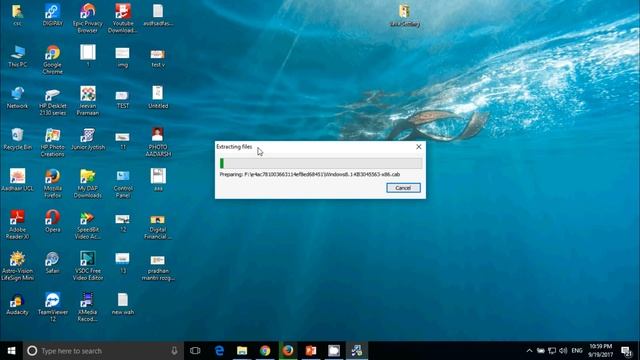The width and height of the screenshot is (640, 360).
Task: Open This PC icon
Action: (x=18, y=56)
